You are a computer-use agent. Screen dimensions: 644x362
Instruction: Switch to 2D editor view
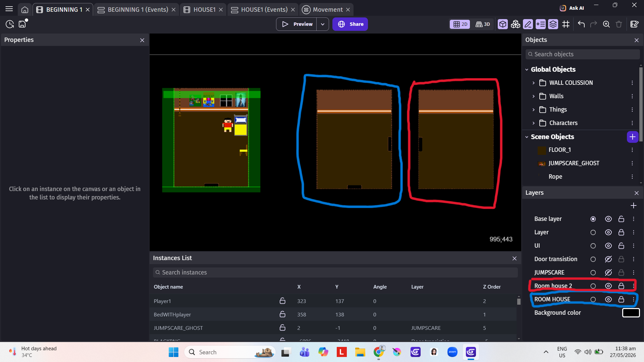point(460,24)
